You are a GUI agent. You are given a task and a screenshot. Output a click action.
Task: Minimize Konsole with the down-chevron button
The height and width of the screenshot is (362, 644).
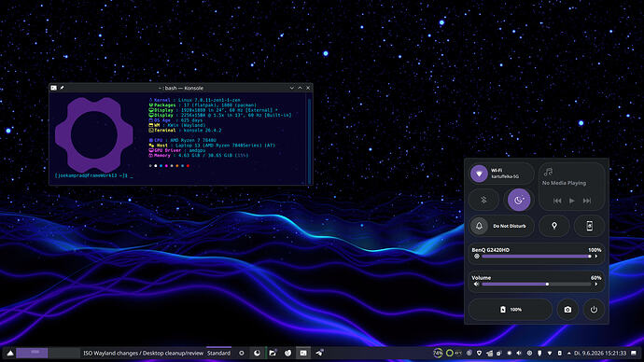coord(291,88)
